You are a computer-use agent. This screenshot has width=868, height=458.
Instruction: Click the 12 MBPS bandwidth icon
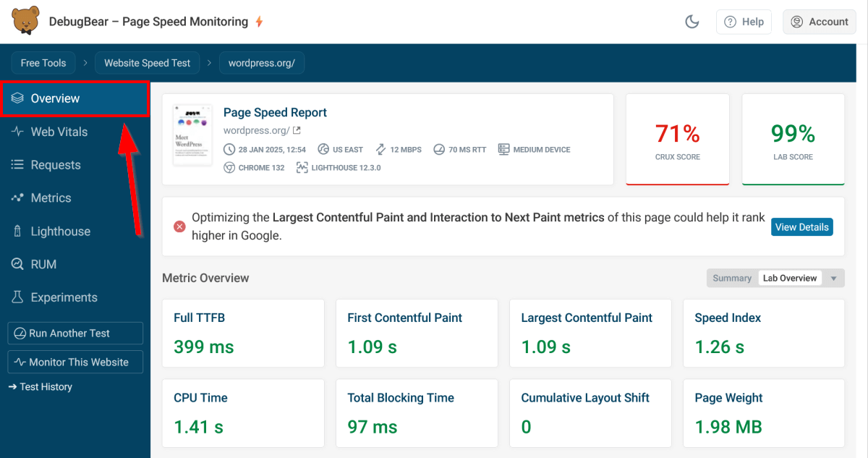click(381, 150)
